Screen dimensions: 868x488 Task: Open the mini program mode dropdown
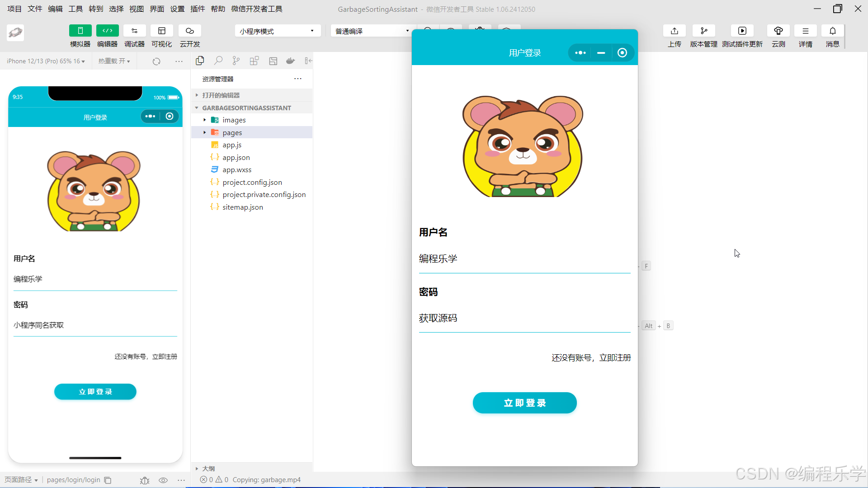click(277, 31)
